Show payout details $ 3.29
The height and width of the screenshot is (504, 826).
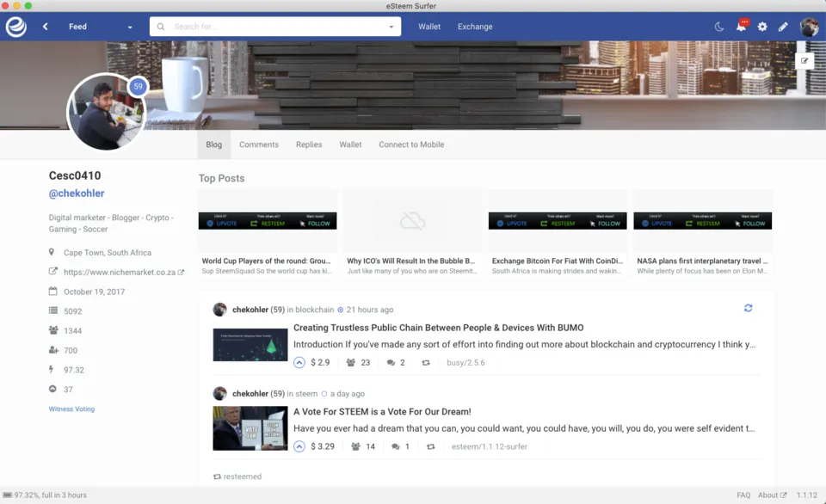point(323,446)
